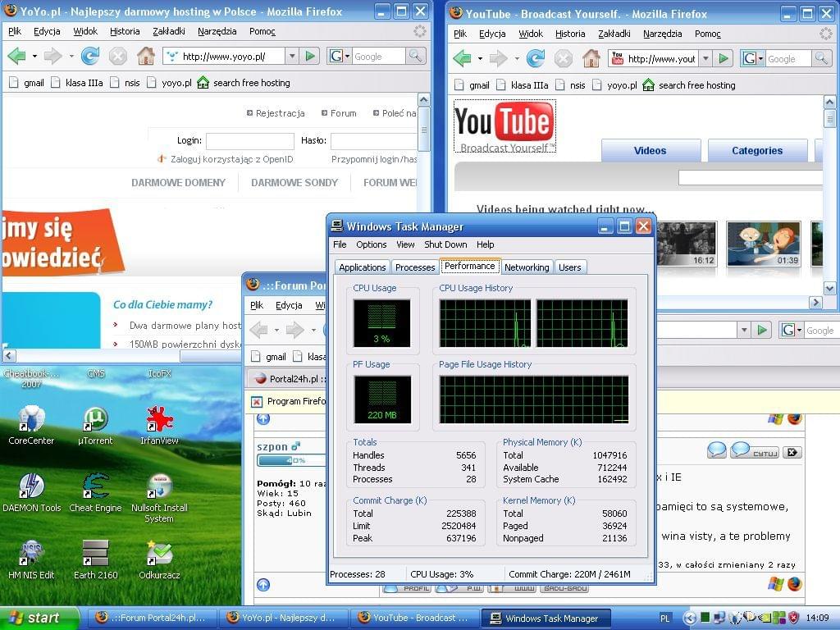The height and width of the screenshot is (630, 840).
Task: Click the Hasło password field on YoYo.pl
Action: (x=374, y=141)
